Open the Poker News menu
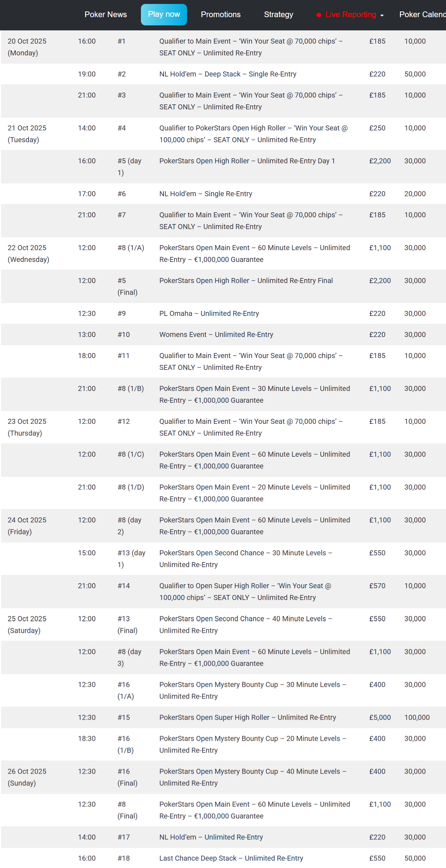Screen dimensions: 446x868 pyautogui.click(x=106, y=15)
